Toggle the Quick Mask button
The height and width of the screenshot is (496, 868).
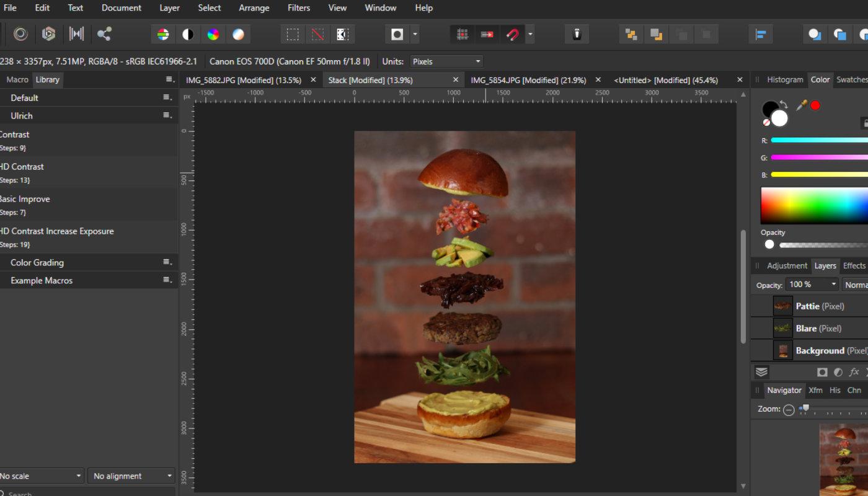[x=397, y=34]
